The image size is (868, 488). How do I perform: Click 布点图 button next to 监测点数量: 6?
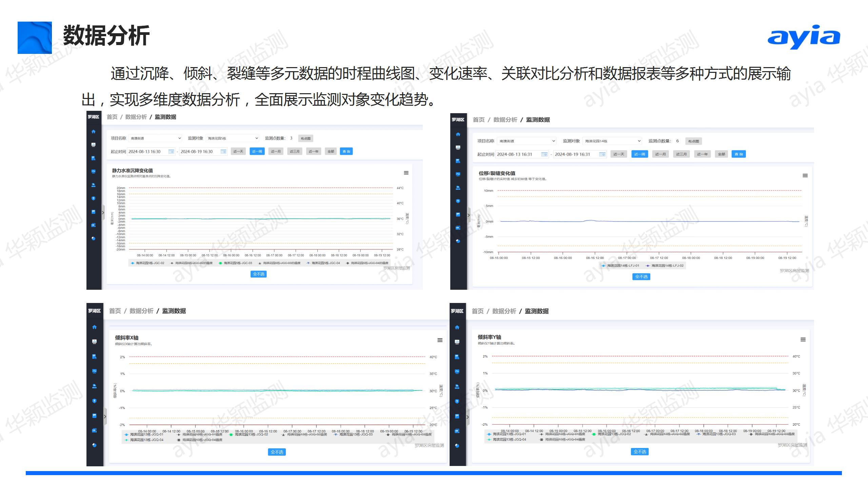tap(693, 141)
